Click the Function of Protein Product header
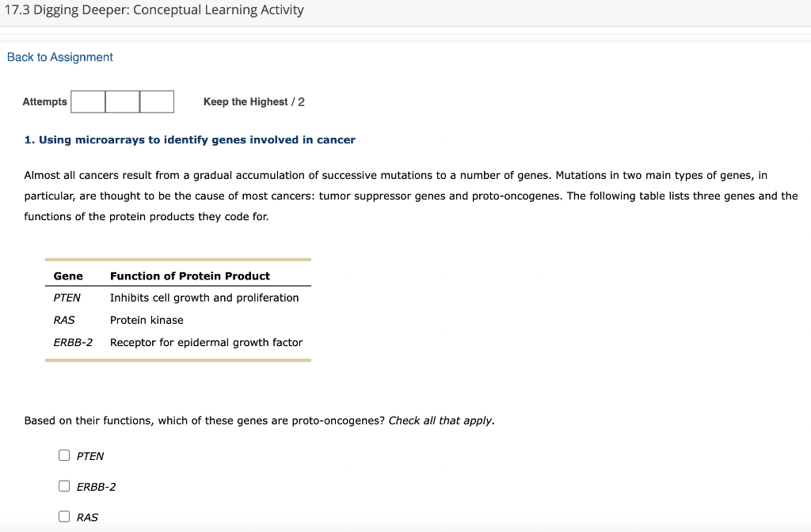The height and width of the screenshot is (532, 811). (190, 276)
